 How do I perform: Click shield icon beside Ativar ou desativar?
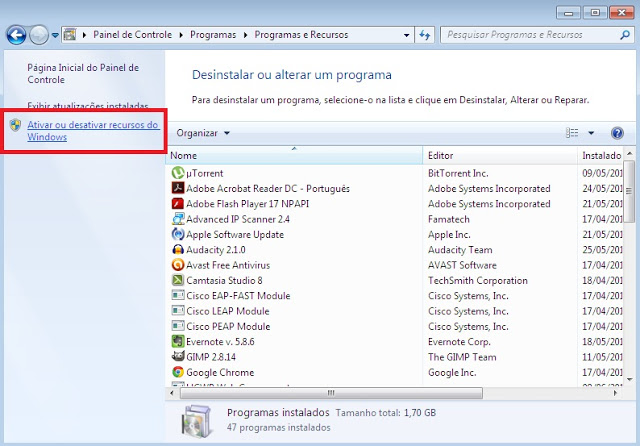[16, 125]
